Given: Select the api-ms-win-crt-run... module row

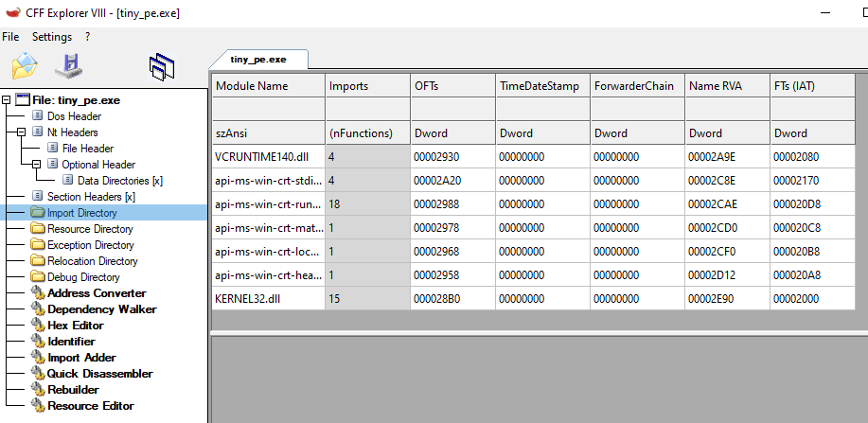Looking at the screenshot, I should click(534, 204).
